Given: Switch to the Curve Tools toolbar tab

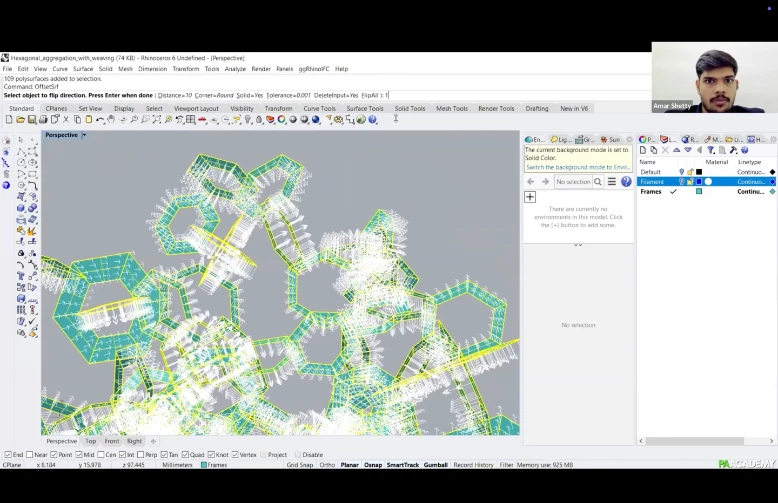Looking at the screenshot, I should click(319, 108).
